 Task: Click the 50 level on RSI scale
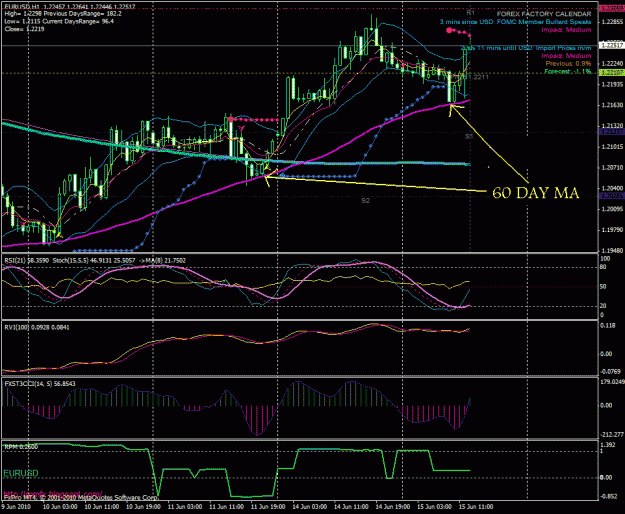click(x=603, y=286)
